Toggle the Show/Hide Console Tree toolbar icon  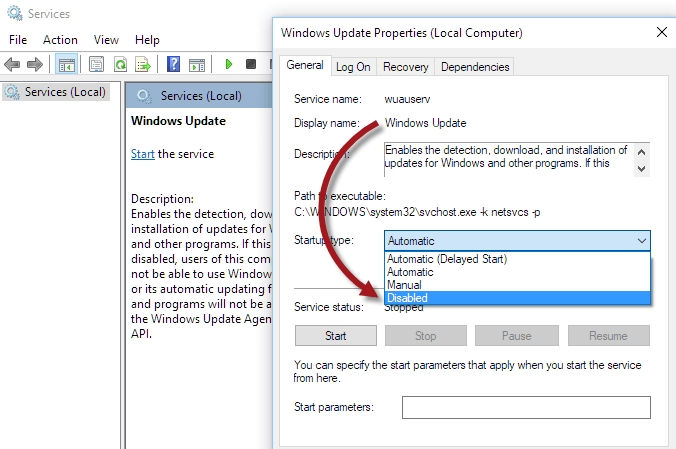pyautogui.click(x=66, y=65)
